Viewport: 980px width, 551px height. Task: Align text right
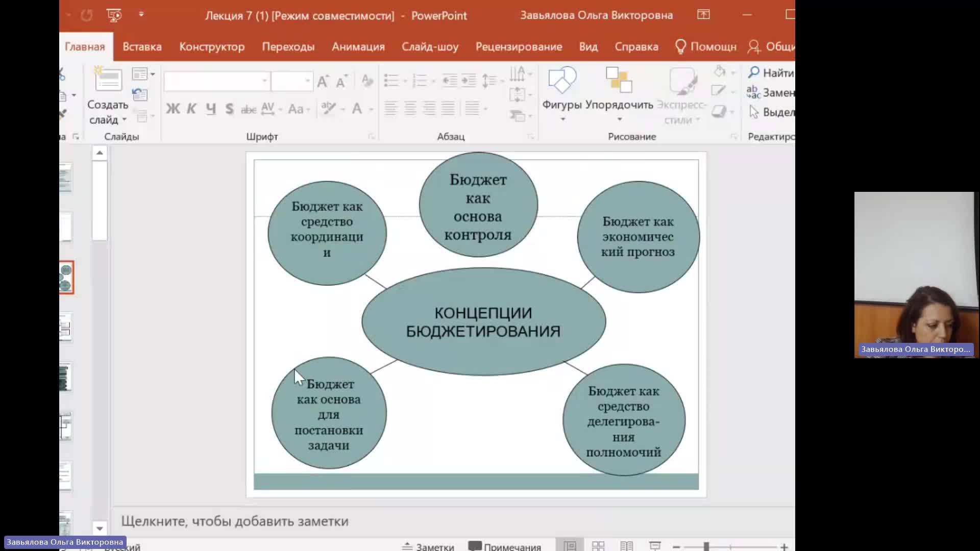click(429, 108)
